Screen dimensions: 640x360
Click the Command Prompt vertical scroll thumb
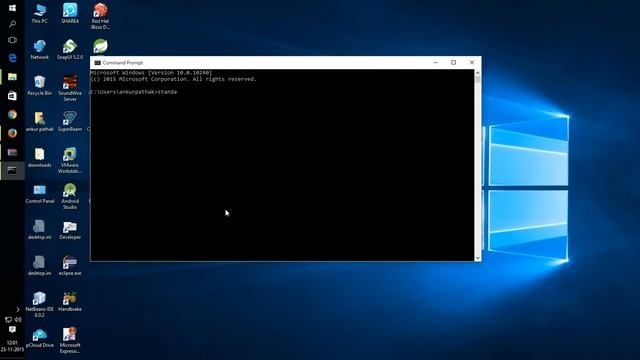[478, 79]
